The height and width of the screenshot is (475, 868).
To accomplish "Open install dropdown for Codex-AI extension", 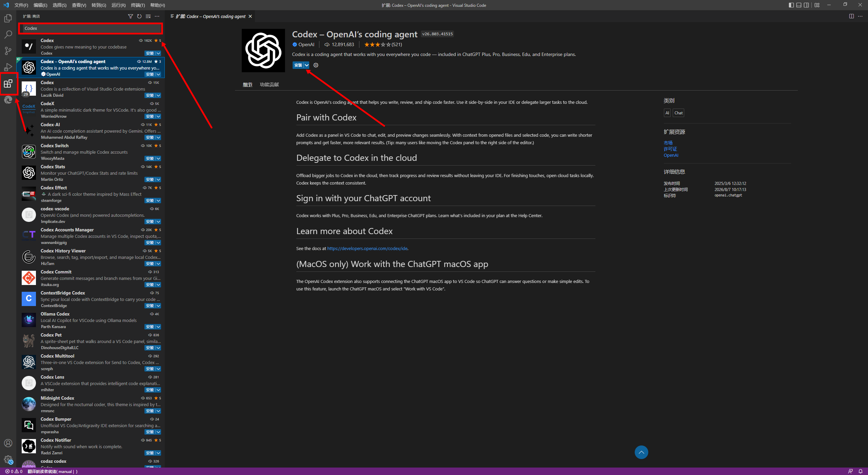I will (x=158, y=137).
